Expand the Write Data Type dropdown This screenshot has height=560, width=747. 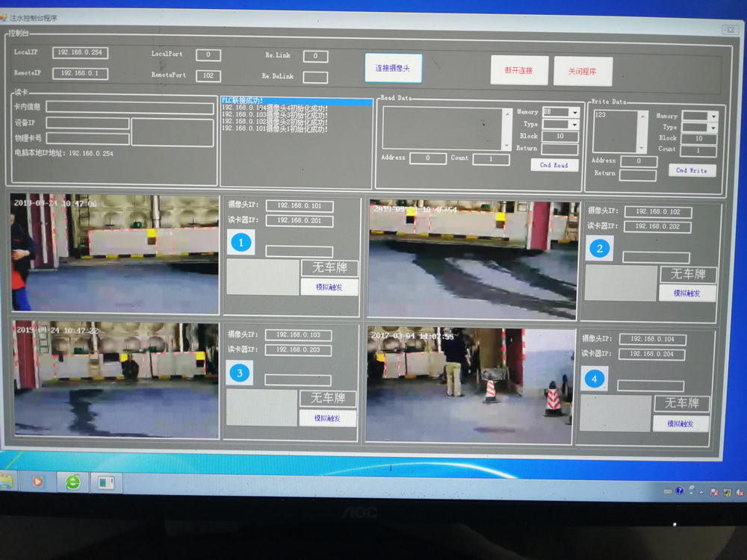(x=713, y=128)
